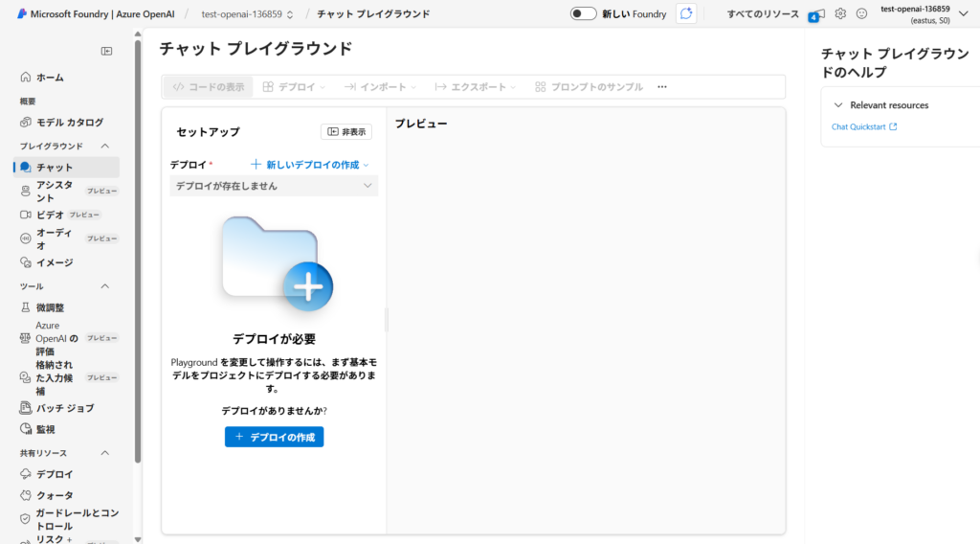Click the sidebar vertical scrollbar
Screen dimensions: 980x544
pos(138,250)
